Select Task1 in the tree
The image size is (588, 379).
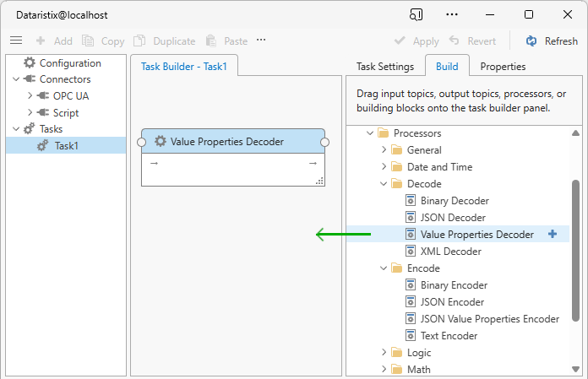[66, 145]
